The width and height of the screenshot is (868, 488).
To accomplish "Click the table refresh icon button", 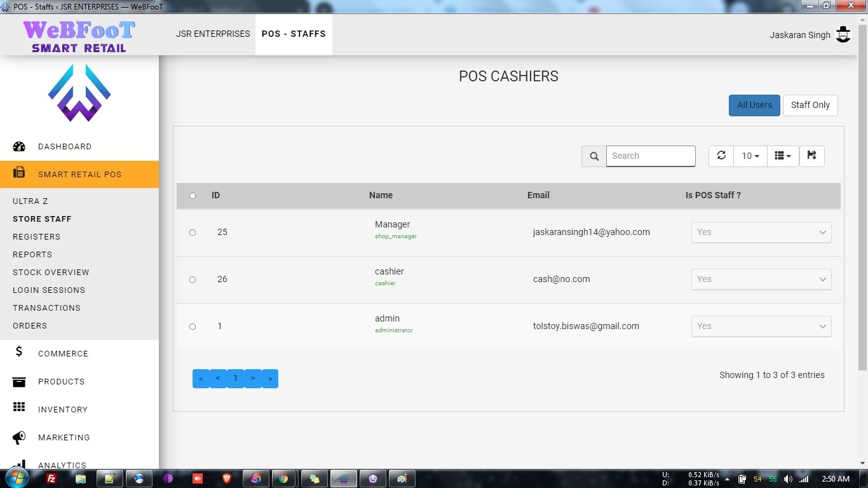I will (x=721, y=156).
